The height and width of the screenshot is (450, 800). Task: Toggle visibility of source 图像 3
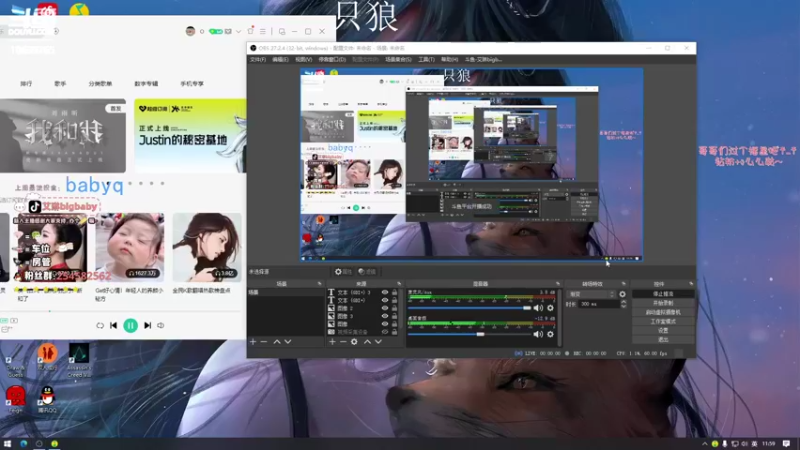pyautogui.click(x=385, y=316)
